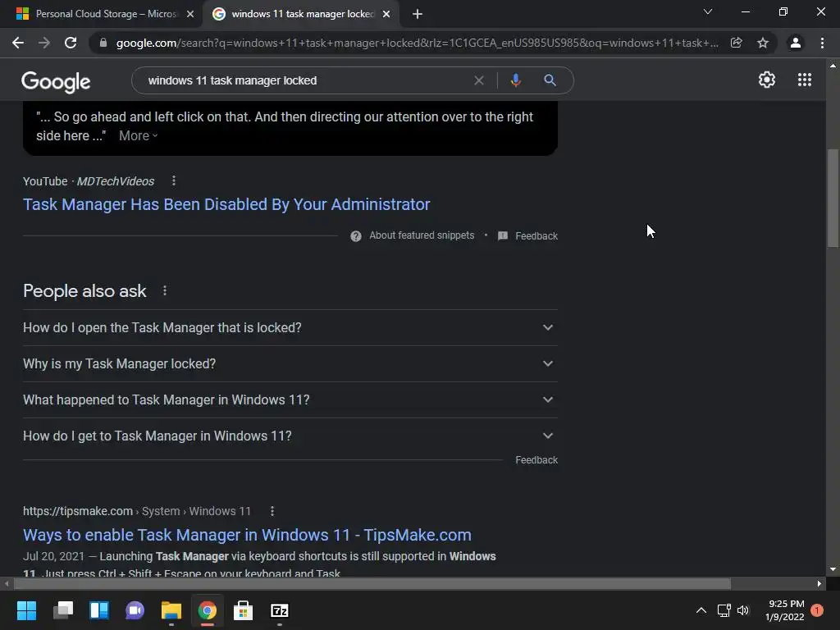Switch to Chrome in taskbar
This screenshot has width=840, height=630.
point(208,610)
